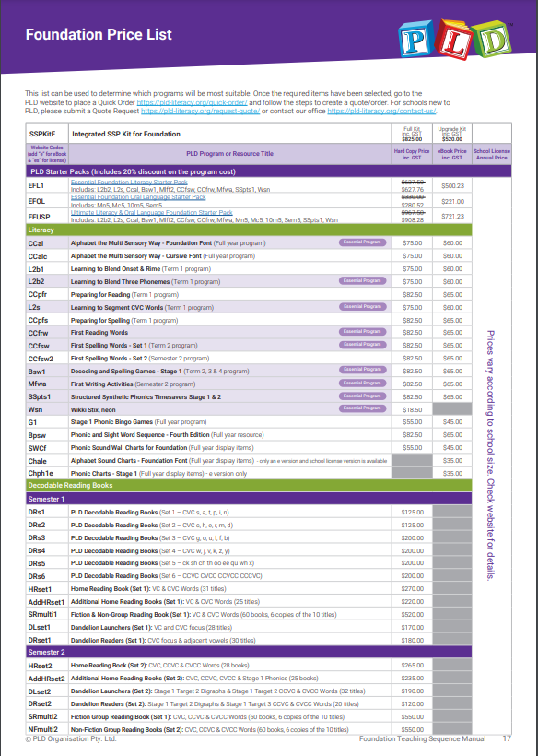This screenshot has width=538, height=756.
Task: Click the $270.00 HRset1 price
Action: tap(412, 589)
